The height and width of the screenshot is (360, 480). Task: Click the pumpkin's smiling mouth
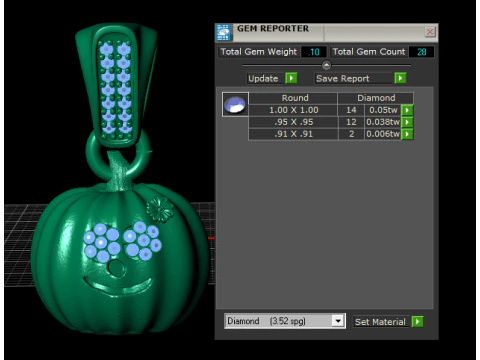tap(118, 287)
